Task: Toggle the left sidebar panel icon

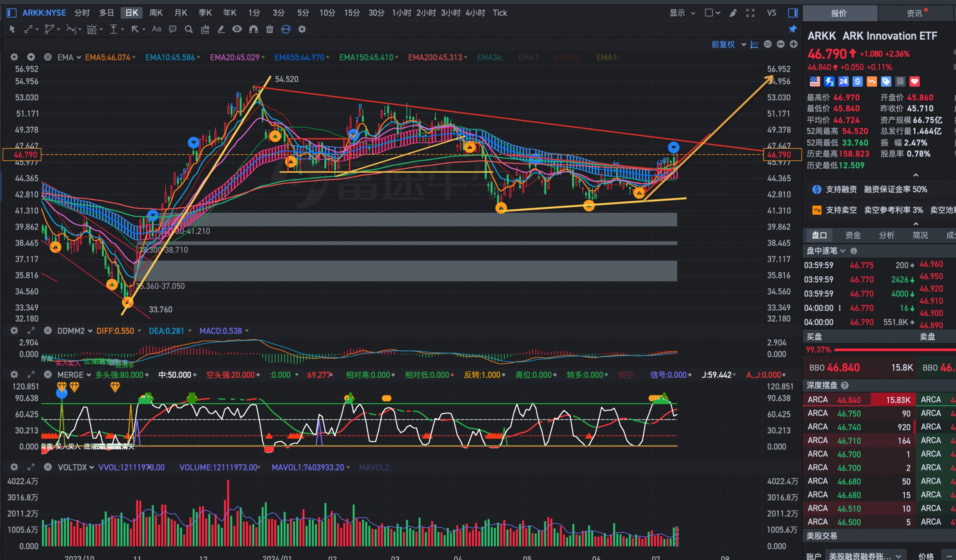Action: pyautogui.click(x=12, y=13)
